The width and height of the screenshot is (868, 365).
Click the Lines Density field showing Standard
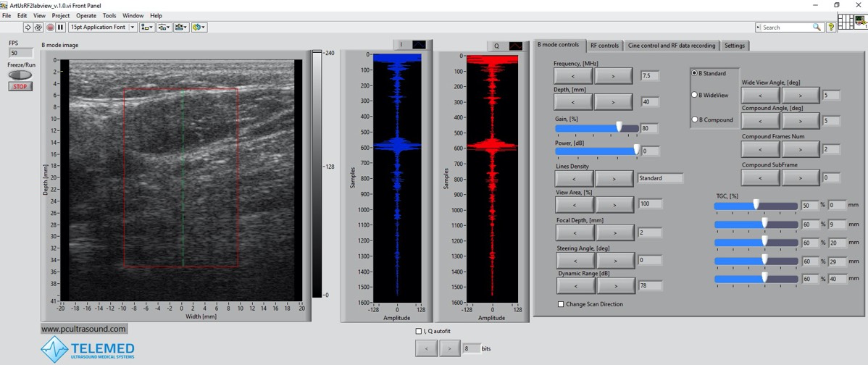coord(660,178)
